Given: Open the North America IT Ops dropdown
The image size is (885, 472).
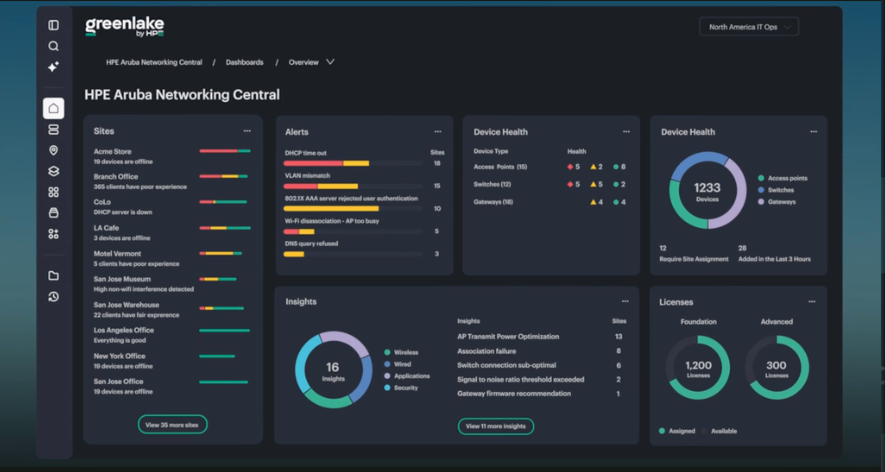Looking at the screenshot, I should tap(749, 27).
